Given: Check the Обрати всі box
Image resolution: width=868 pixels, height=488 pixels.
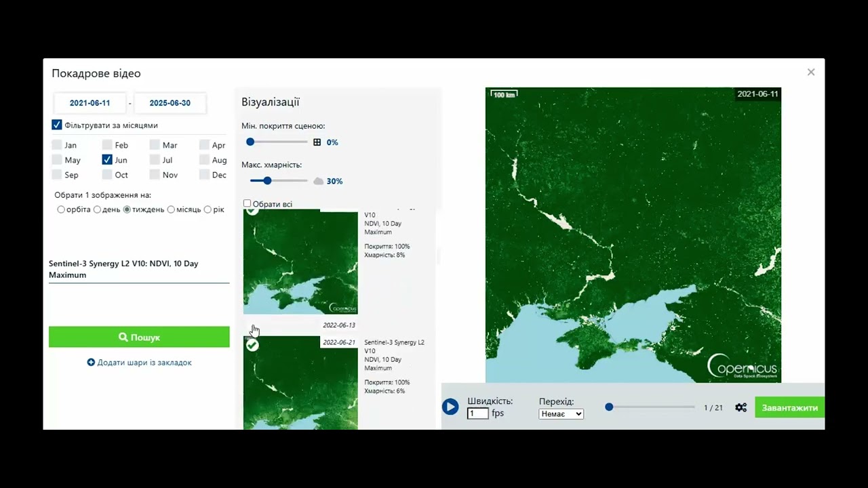Looking at the screenshot, I should pos(247,203).
